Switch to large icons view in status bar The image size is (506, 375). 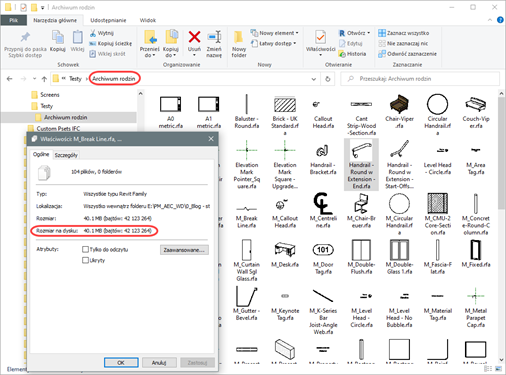pos(498,369)
